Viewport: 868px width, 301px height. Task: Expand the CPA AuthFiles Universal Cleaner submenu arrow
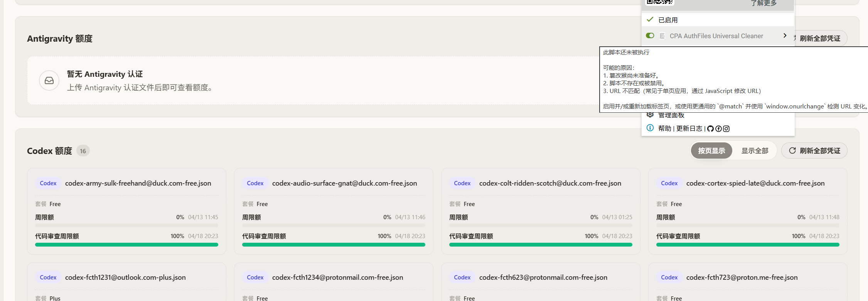click(x=785, y=36)
